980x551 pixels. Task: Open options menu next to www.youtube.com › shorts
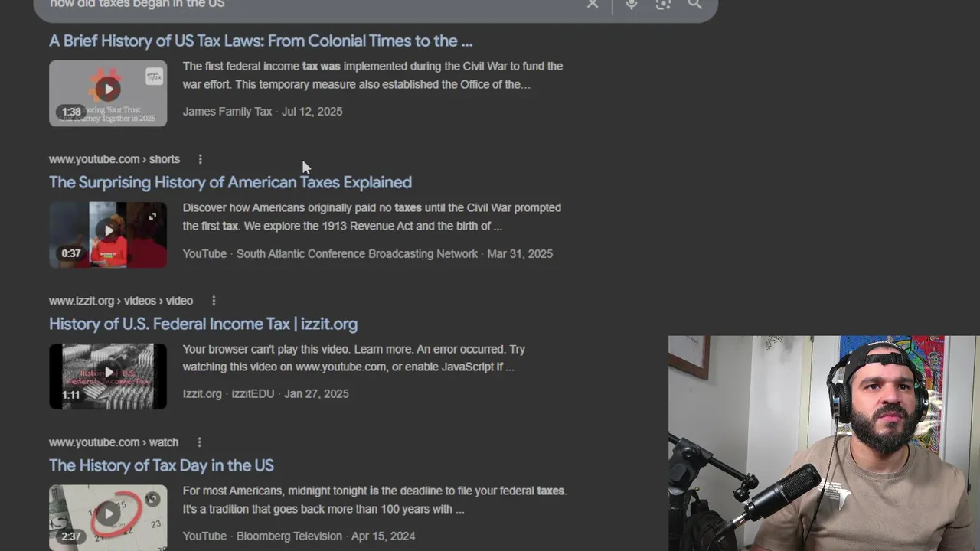(200, 159)
